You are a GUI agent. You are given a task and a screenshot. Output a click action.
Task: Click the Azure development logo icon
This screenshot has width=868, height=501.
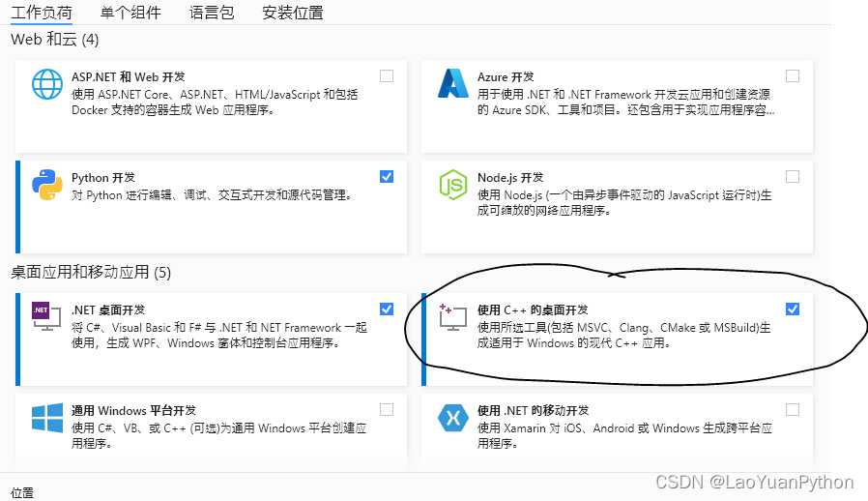(x=452, y=84)
